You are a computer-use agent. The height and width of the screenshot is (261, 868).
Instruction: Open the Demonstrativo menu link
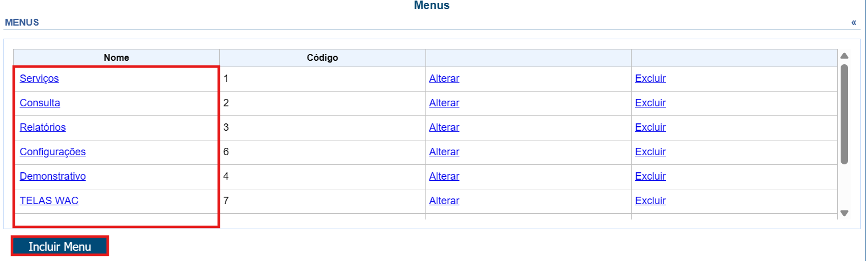[x=53, y=176]
